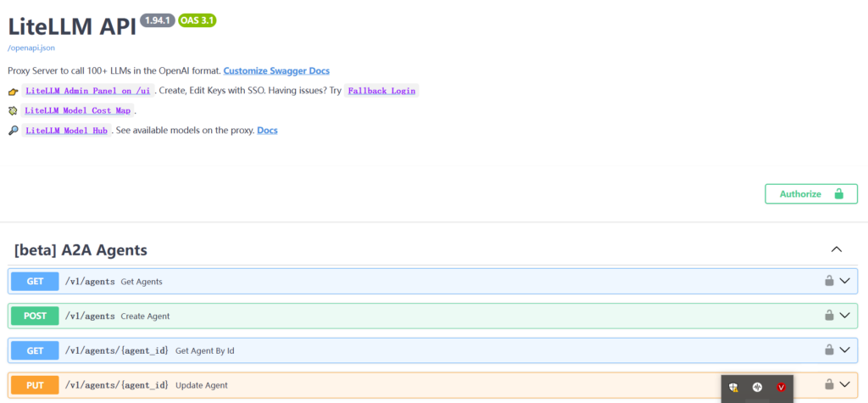This screenshot has height=403, width=868.
Task: Click the lock icon on Create Agent row
Action: (829, 315)
